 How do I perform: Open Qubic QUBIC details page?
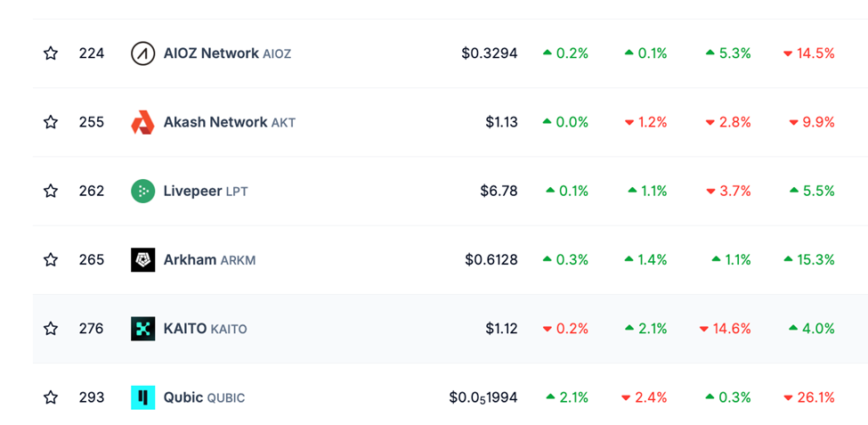click(x=204, y=397)
